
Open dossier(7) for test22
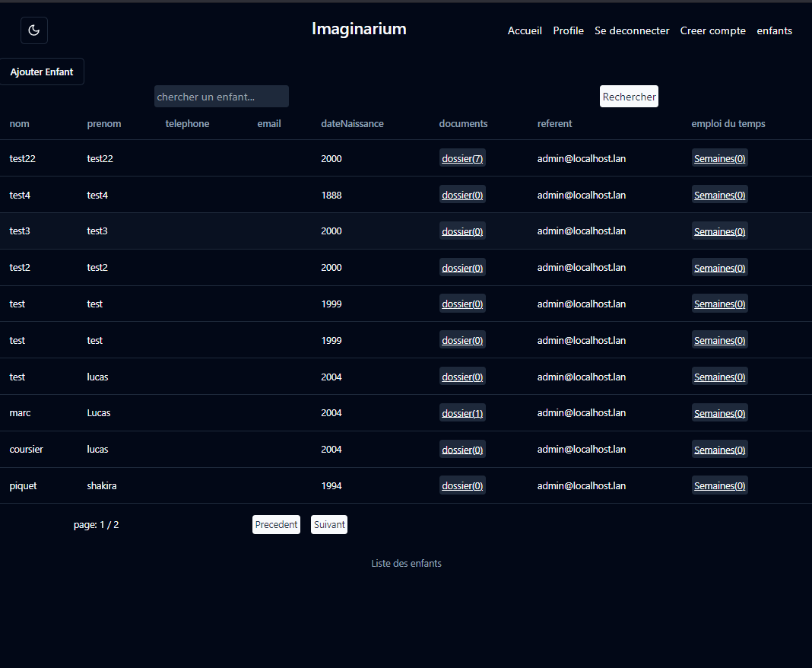462,158
